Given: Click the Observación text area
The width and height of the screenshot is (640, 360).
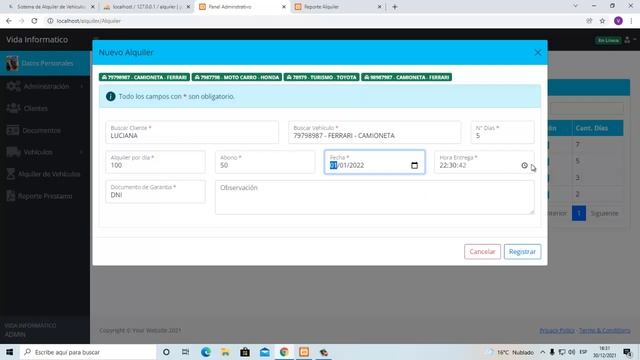Looking at the screenshot, I should point(374,198).
